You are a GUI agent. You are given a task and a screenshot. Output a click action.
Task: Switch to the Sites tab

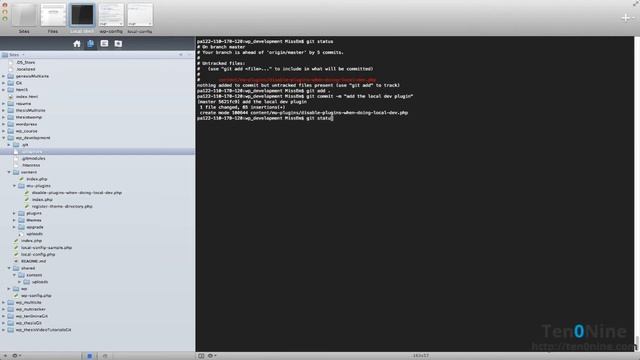tap(24, 18)
